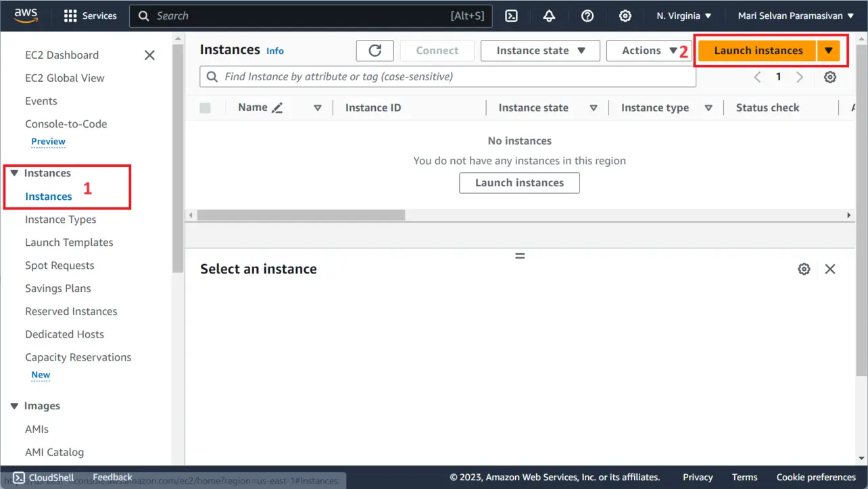Open AMI Catalog
Screen dimensions: 868x489
pyautogui.click(x=55, y=452)
